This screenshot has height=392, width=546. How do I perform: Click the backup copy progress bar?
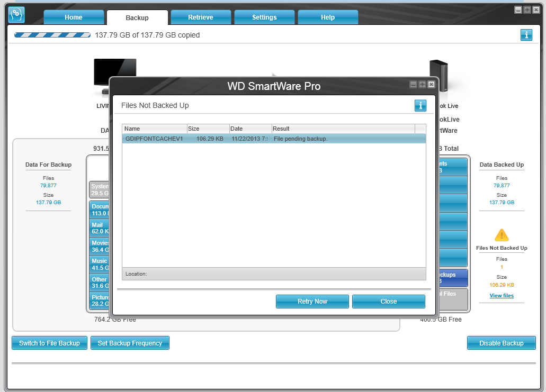[52, 35]
